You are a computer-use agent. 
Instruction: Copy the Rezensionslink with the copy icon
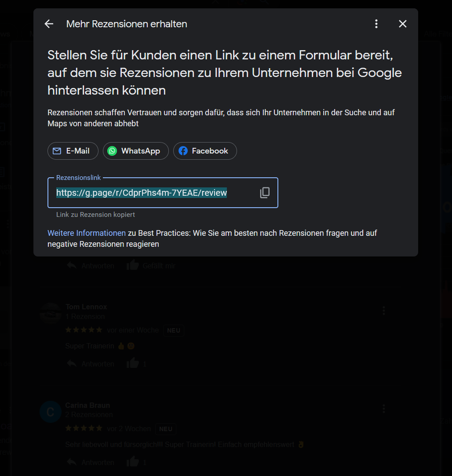click(265, 193)
